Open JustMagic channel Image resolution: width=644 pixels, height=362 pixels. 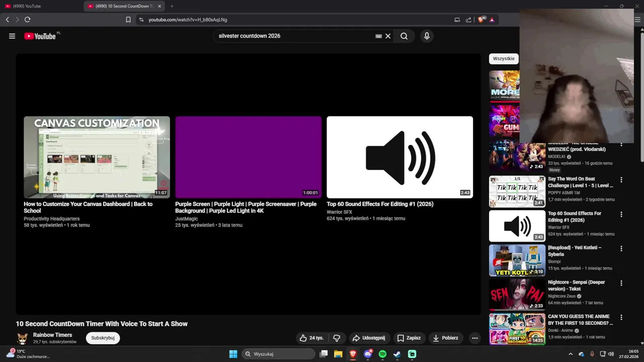[x=186, y=219]
